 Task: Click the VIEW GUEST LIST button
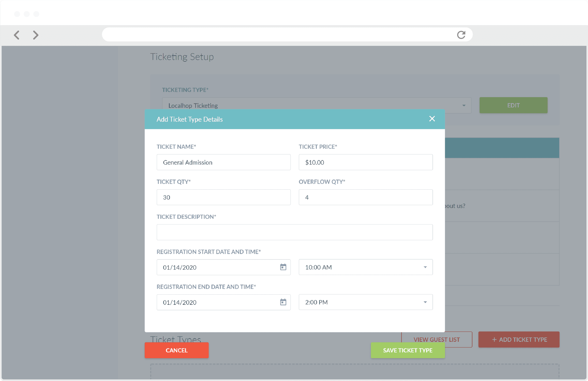[x=436, y=339]
